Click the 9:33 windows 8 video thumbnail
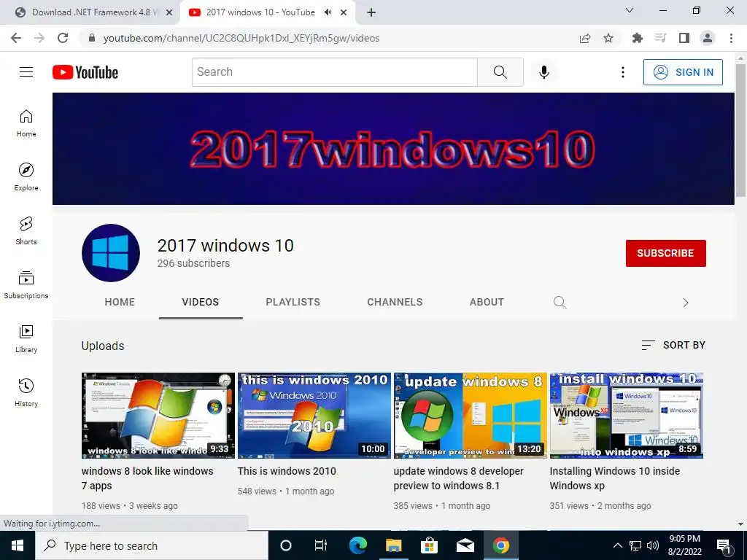 [x=158, y=415]
